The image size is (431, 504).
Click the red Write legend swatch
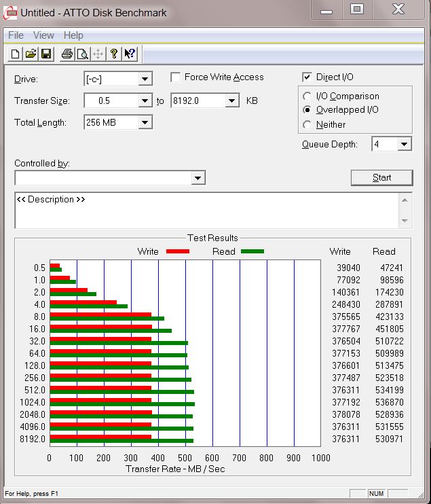click(178, 251)
